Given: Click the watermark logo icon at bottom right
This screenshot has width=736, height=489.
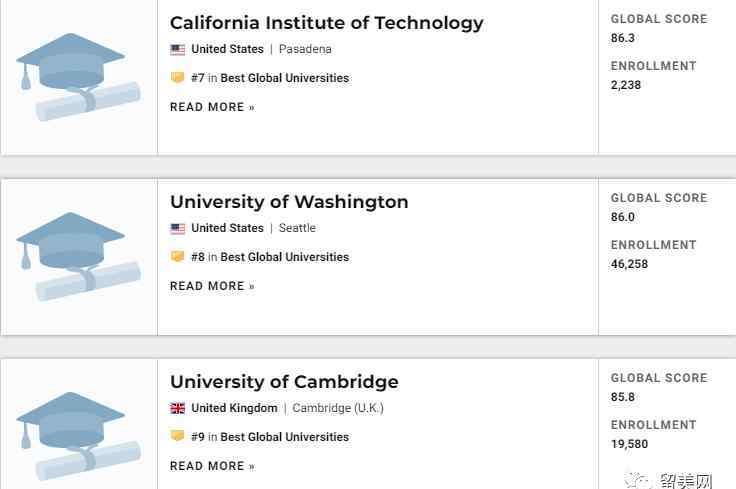Looking at the screenshot, I should pyautogui.click(x=638, y=481).
